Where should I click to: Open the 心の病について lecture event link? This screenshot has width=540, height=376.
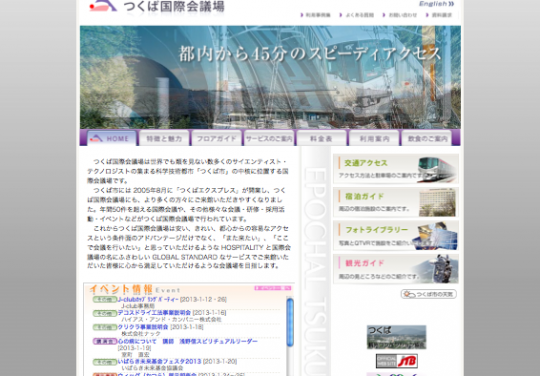[x=188, y=341]
